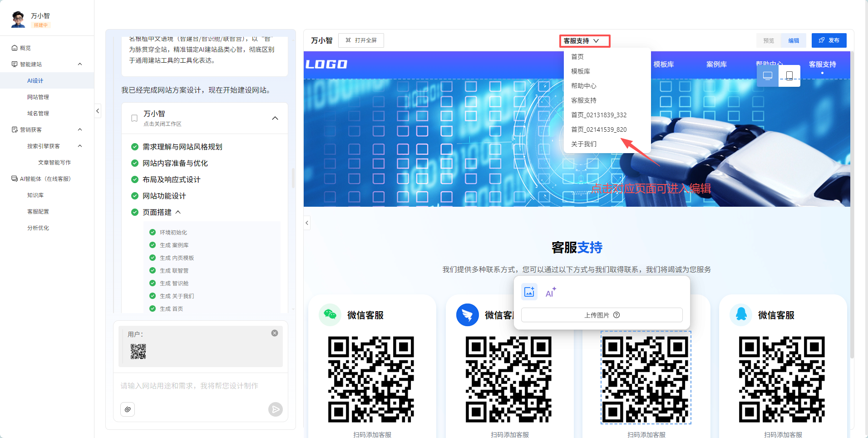
Task: Click the 发布 publish button
Action: pos(829,40)
